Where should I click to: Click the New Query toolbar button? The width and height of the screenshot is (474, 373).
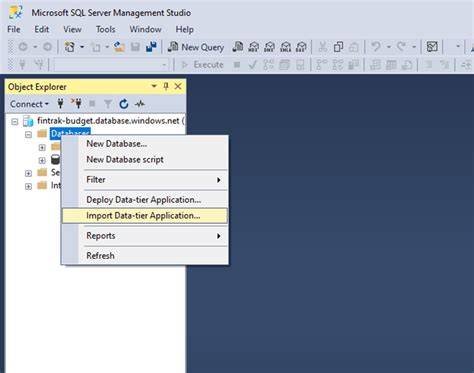click(196, 47)
